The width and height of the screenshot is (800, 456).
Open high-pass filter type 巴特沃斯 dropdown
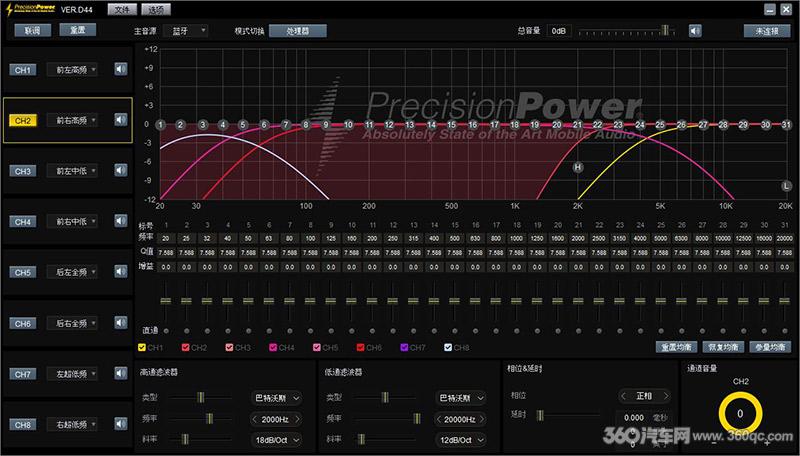276,398
